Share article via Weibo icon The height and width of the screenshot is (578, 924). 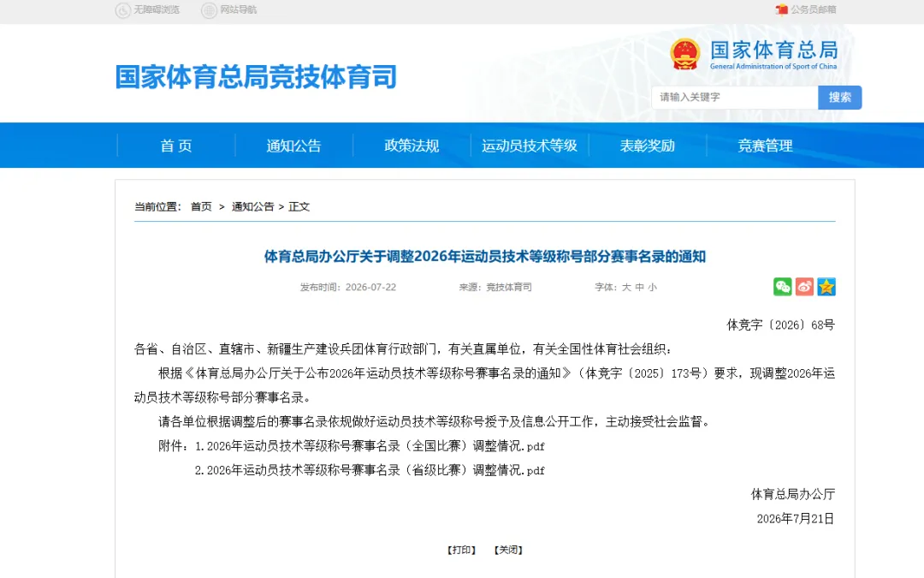[x=804, y=287]
